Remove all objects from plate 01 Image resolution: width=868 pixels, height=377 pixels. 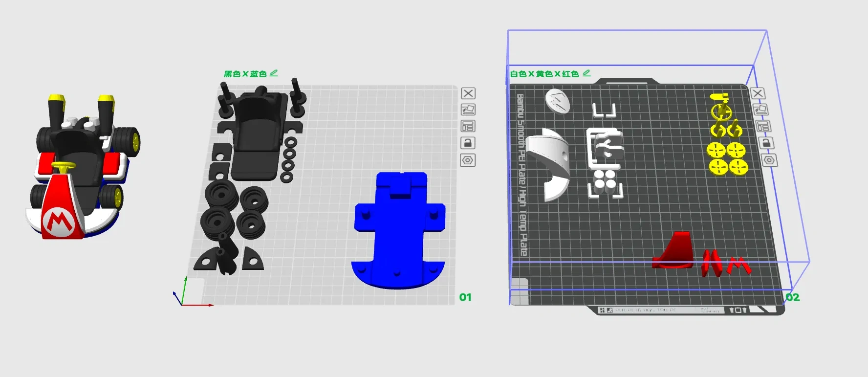click(x=468, y=93)
